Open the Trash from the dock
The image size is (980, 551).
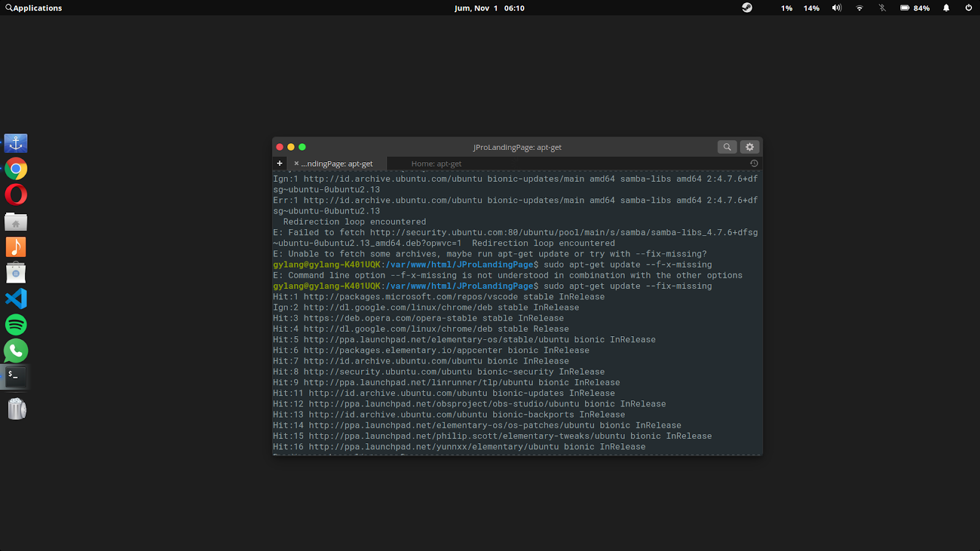click(x=17, y=408)
